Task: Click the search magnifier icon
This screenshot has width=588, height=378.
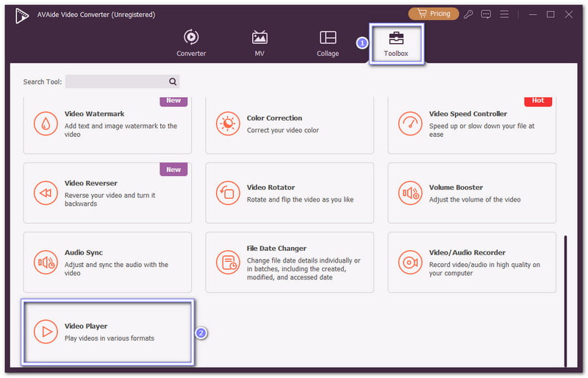Action: tap(173, 82)
